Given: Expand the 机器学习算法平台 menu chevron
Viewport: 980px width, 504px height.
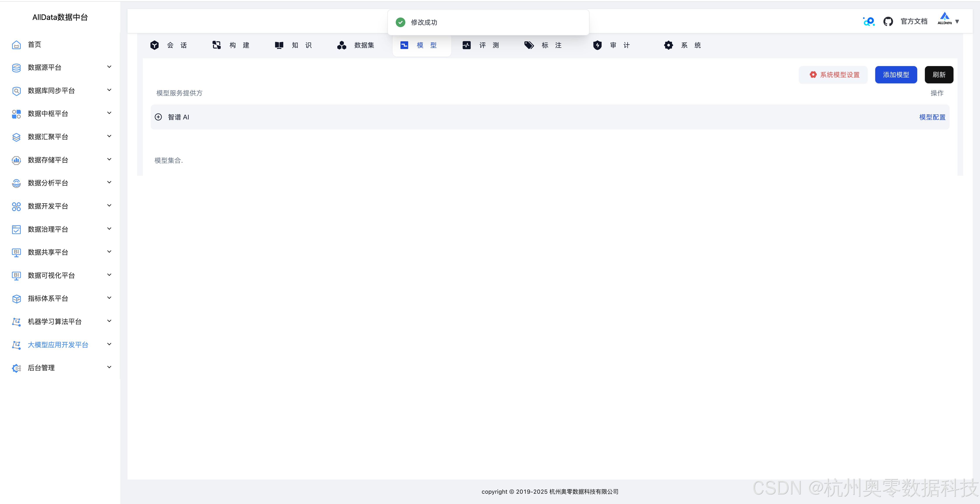Looking at the screenshot, I should [109, 321].
